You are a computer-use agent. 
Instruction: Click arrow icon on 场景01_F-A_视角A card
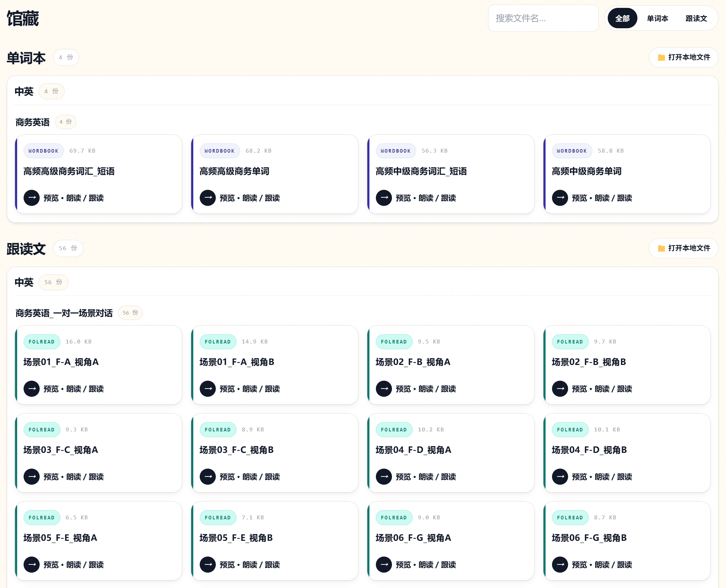coord(31,389)
